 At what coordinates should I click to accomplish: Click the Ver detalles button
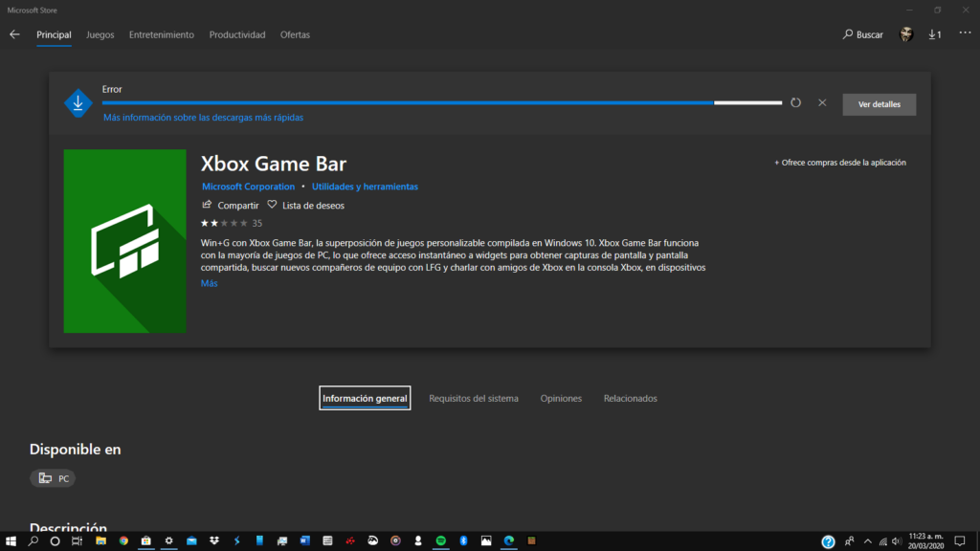(x=879, y=104)
